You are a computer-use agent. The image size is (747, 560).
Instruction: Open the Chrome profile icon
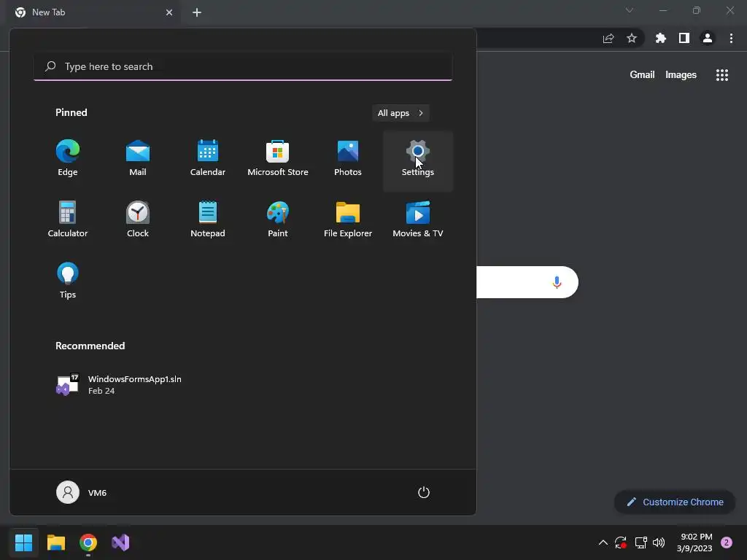pyautogui.click(x=708, y=38)
